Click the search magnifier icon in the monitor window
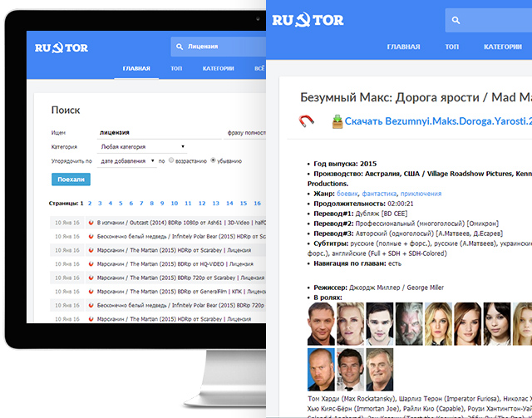This screenshot has height=418, width=532. pyautogui.click(x=180, y=47)
